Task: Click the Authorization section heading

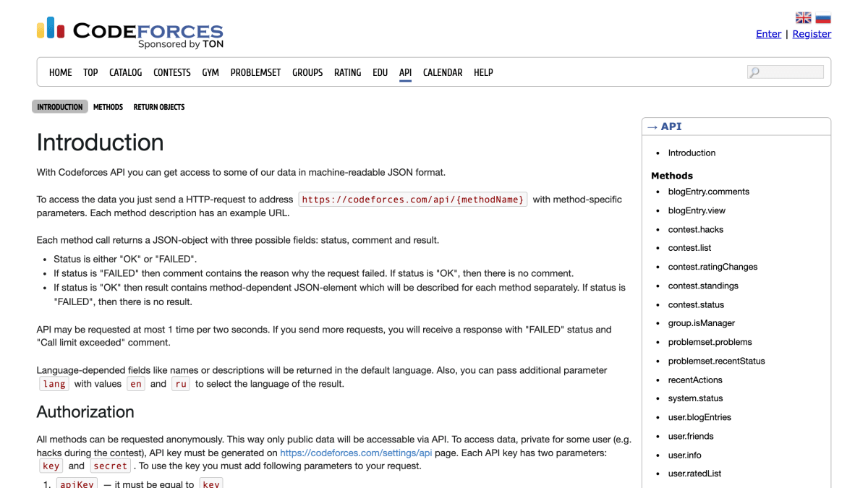Action: (x=85, y=412)
